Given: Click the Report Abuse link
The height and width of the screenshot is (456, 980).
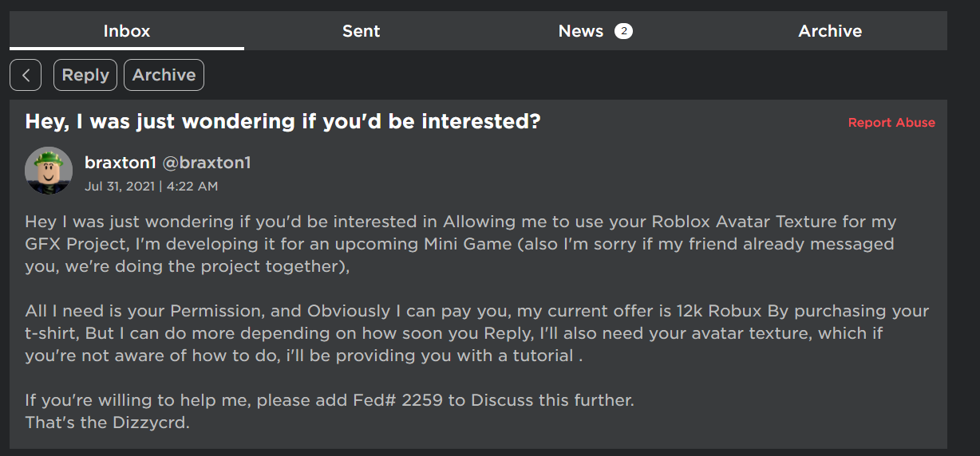Looking at the screenshot, I should 891,123.
